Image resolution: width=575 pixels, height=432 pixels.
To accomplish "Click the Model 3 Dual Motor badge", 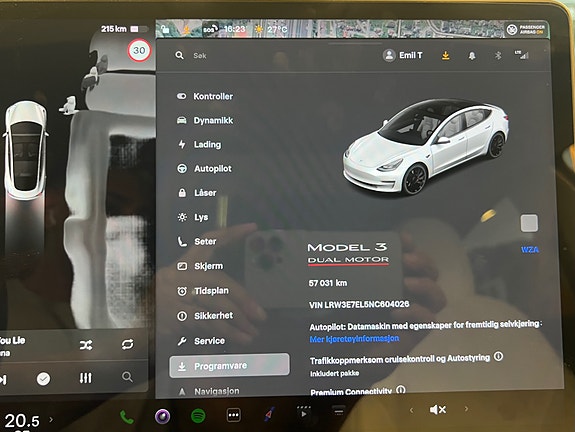I will click(348, 254).
